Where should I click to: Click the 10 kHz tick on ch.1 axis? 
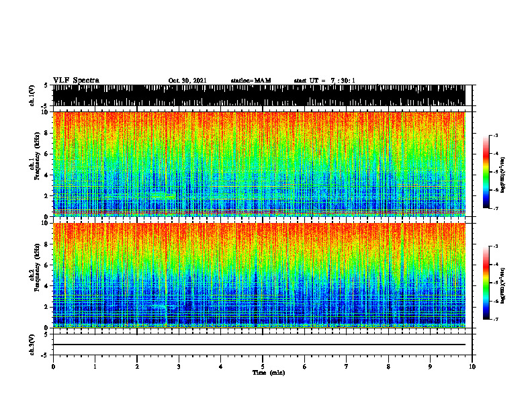point(45,112)
